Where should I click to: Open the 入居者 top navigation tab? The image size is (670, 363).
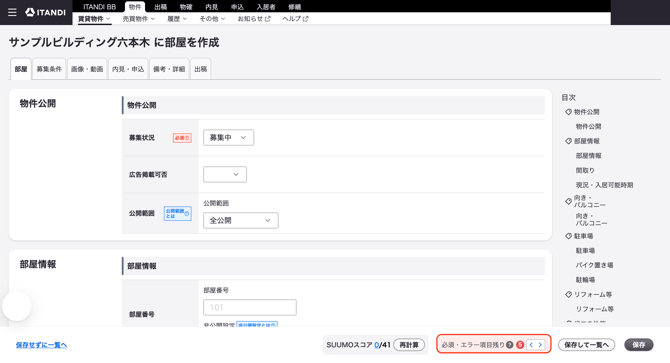(x=266, y=7)
